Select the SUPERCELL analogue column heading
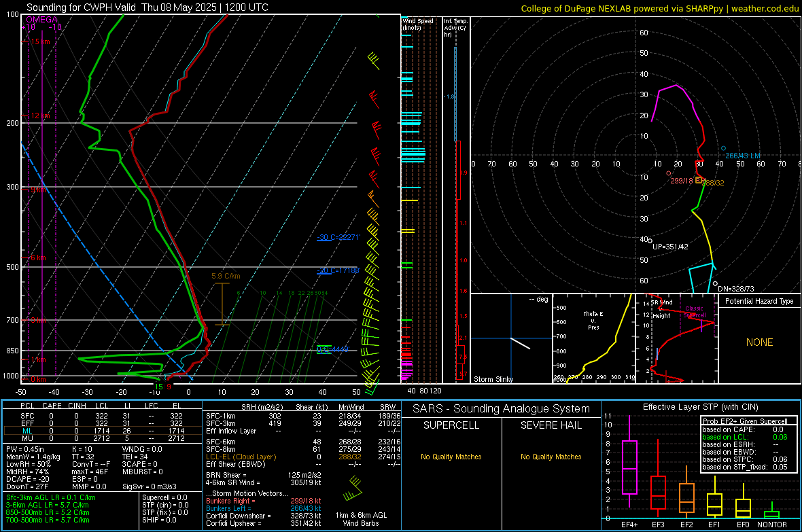Image resolution: width=802 pixels, height=532 pixels. click(451, 425)
